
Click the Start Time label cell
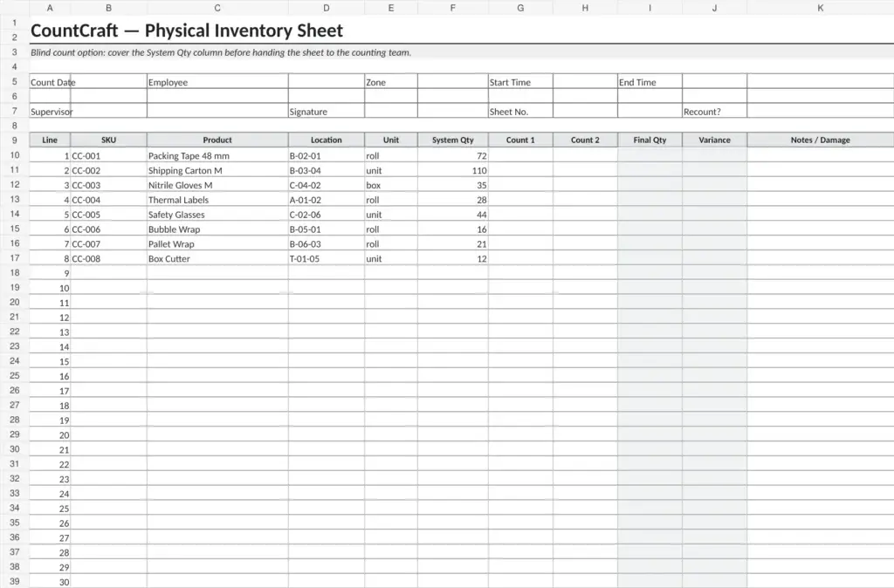pos(520,81)
